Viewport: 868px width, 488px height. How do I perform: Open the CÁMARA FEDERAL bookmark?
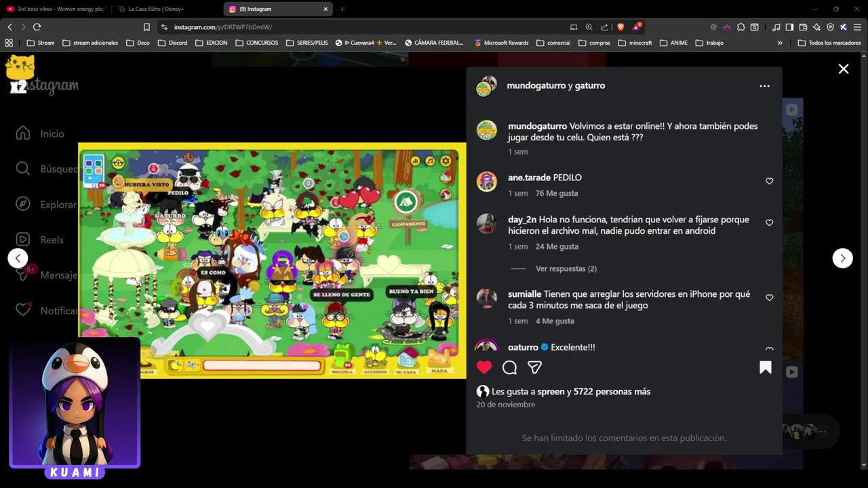tap(434, 43)
